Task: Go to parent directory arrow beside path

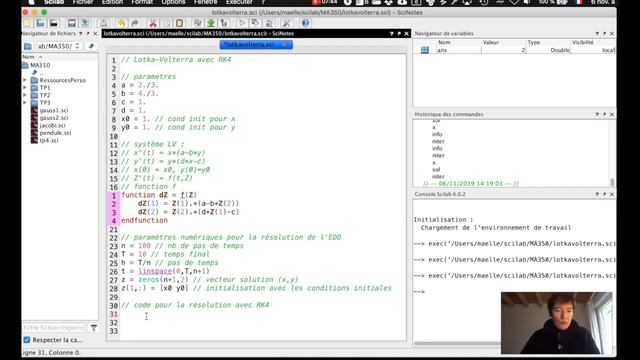Action: point(91,46)
